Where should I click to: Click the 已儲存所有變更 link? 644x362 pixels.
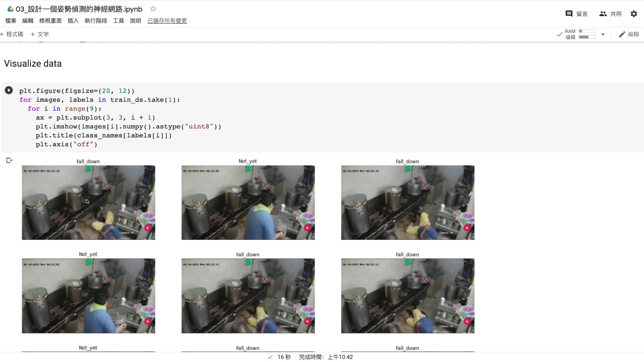pyautogui.click(x=167, y=21)
